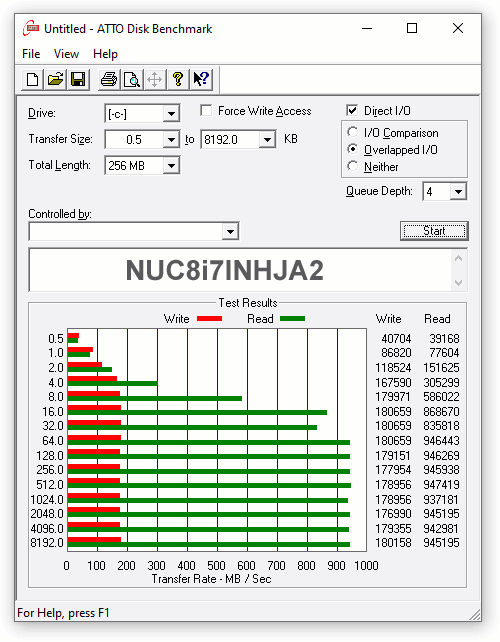Open About via the question mark icon
The height and width of the screenshot is (642, 500).
pos(177,79)
